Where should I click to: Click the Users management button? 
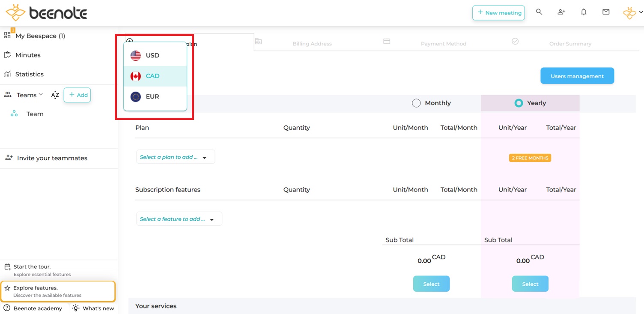pos(577,76)
